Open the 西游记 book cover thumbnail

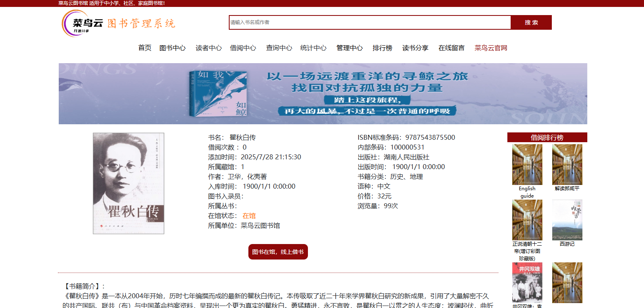tap(567, 220)
